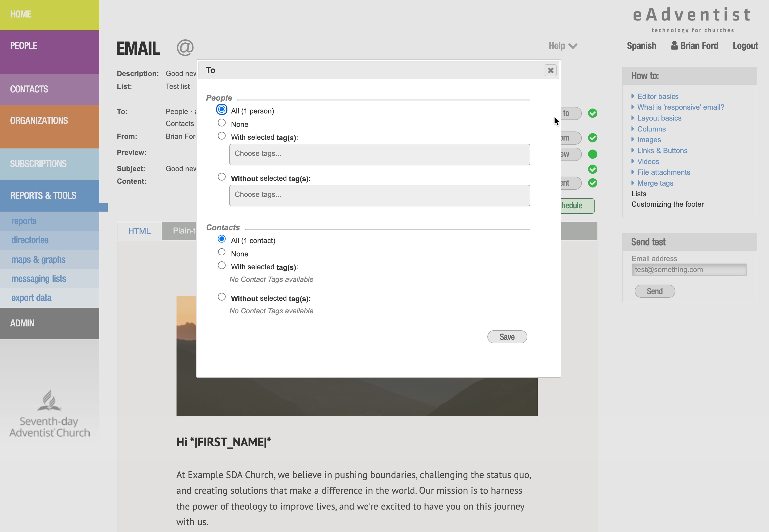Click the solid green status circle for Preview
The height and width of the screenshot is (532, 769).
592,154
